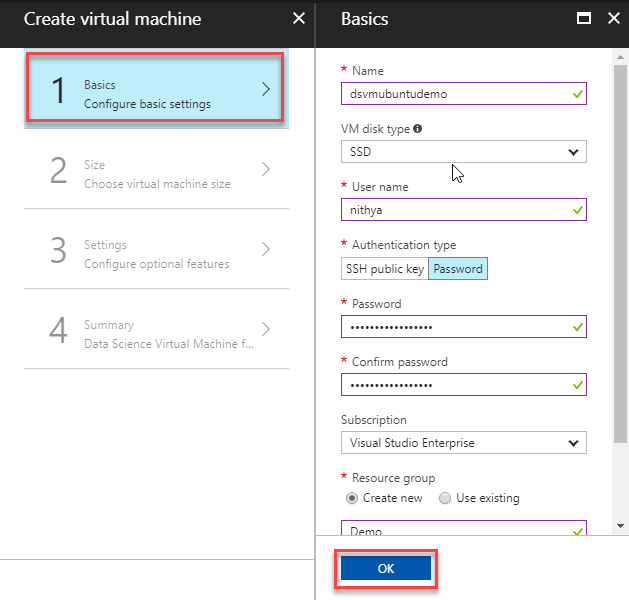Click the Password input field
629x600 pixels.
coord(455,327)
